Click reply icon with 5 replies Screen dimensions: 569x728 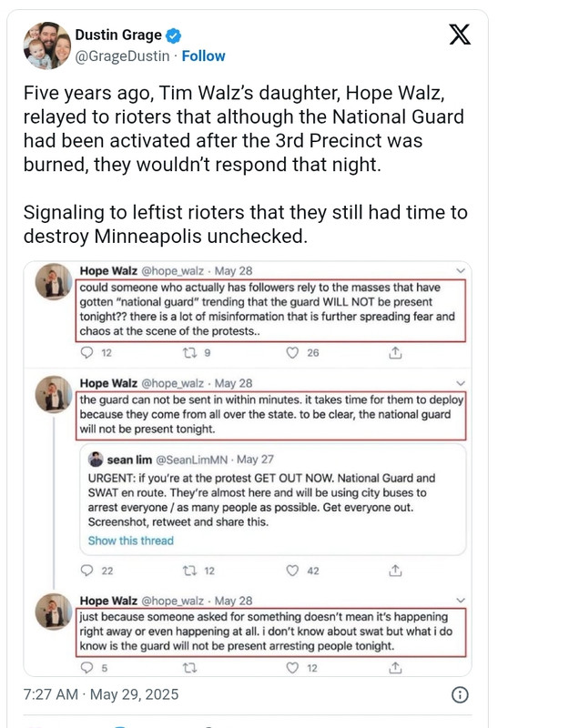[86, 668]
